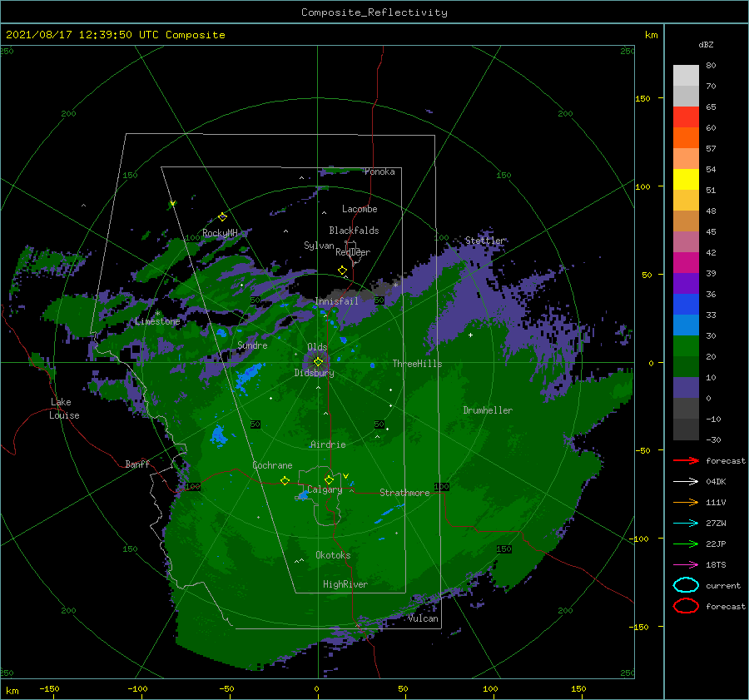749x700 pixels.
Task: Click the Strathmore city label
Action: pyautogui.click(x=404, y=493)
